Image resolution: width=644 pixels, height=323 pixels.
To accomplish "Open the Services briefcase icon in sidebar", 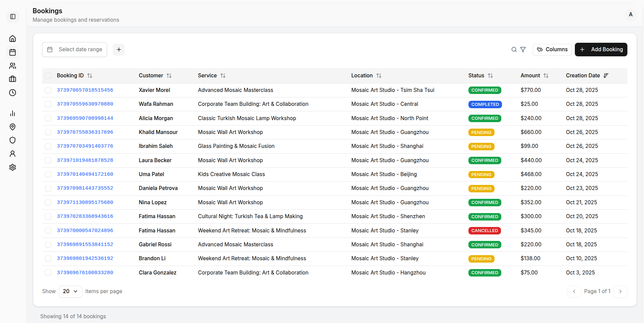I will [13, 79].
